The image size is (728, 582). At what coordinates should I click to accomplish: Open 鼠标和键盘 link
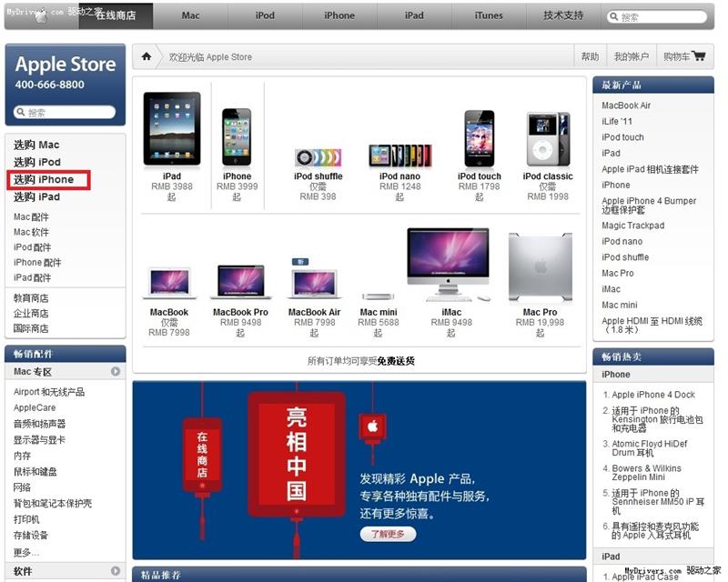[35, 472]
